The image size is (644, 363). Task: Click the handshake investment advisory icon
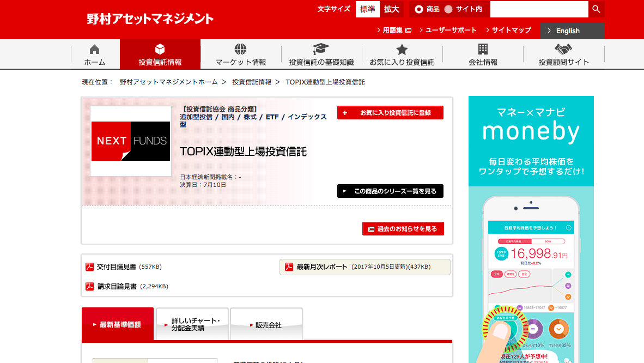563,50
